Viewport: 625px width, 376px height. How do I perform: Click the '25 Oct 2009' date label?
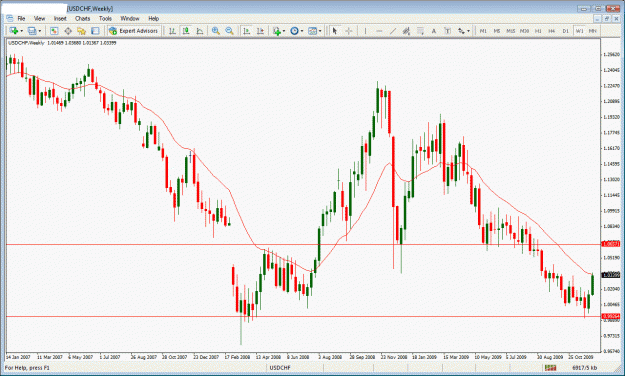(581, 357)
